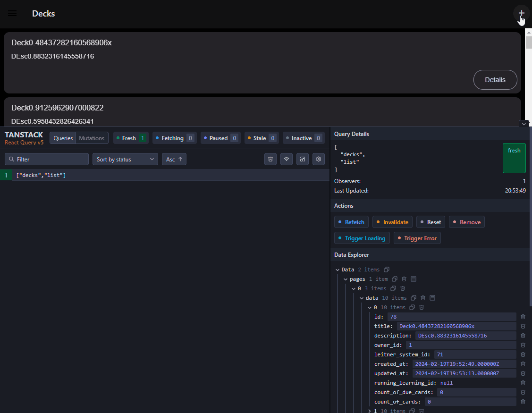The image size is (532, 413).
Task: Copy the page 0 (3 items) object
Action: (393, 288)
